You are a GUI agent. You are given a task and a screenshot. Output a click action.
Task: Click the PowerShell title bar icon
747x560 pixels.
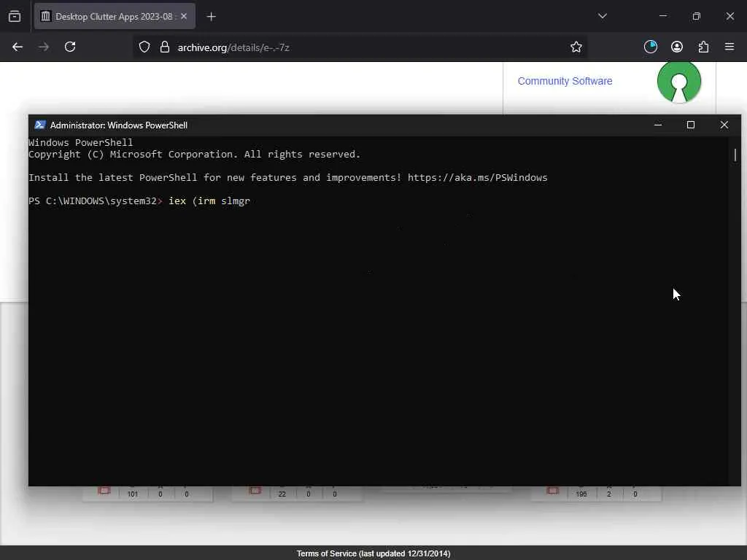click(40, 125)
